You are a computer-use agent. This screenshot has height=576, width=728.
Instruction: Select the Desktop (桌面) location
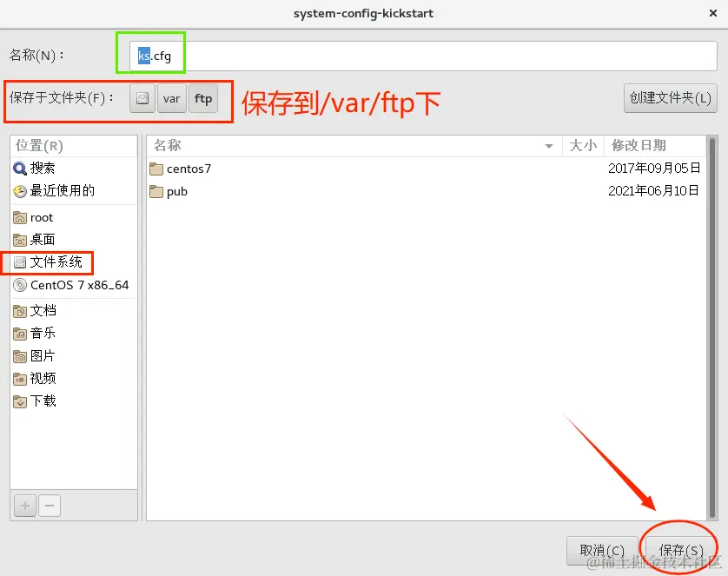tap(73, 240)
